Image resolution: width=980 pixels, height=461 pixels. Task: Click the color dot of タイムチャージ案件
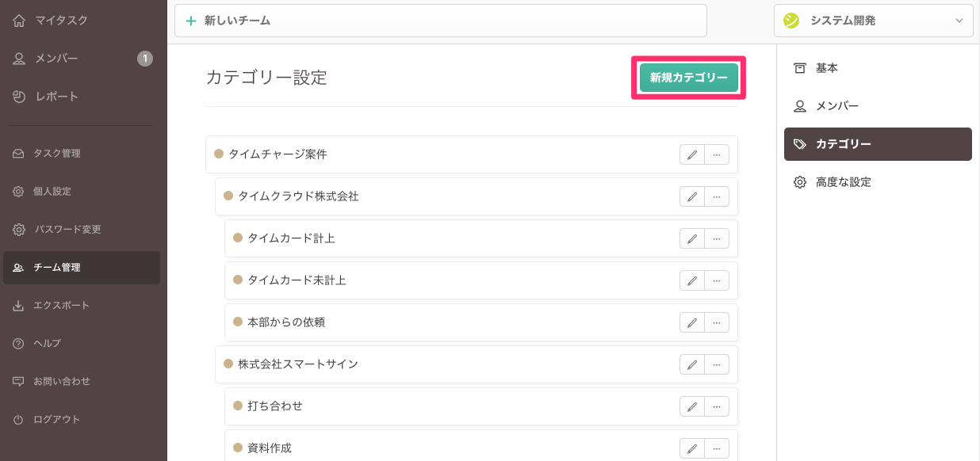[219, 154]
